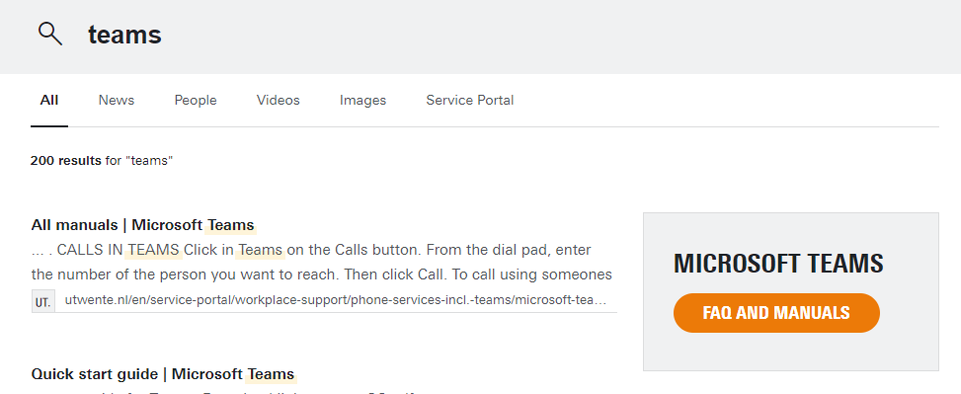The height and width of the screenshot is (394, 961).
Task: Open the Service Portal tab
Action: (470, 100)
